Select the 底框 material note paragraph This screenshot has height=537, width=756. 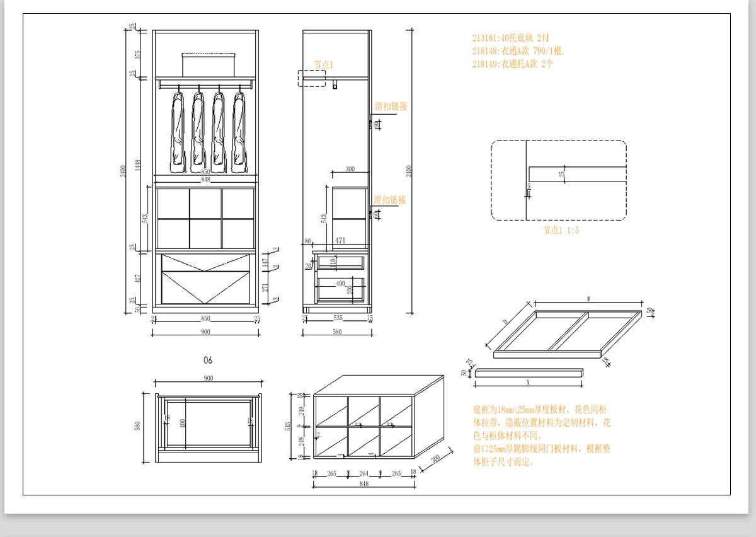[541, 436]
